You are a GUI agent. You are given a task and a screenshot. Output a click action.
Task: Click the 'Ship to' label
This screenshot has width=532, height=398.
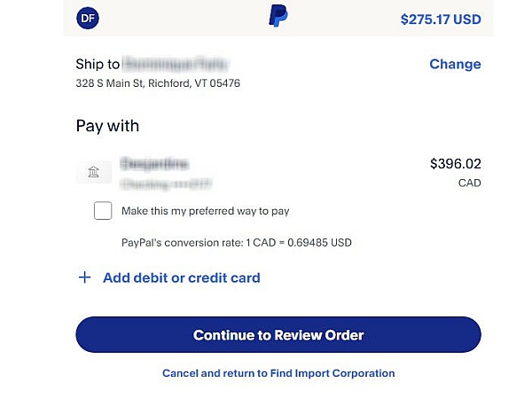click(x=98, y=64)
